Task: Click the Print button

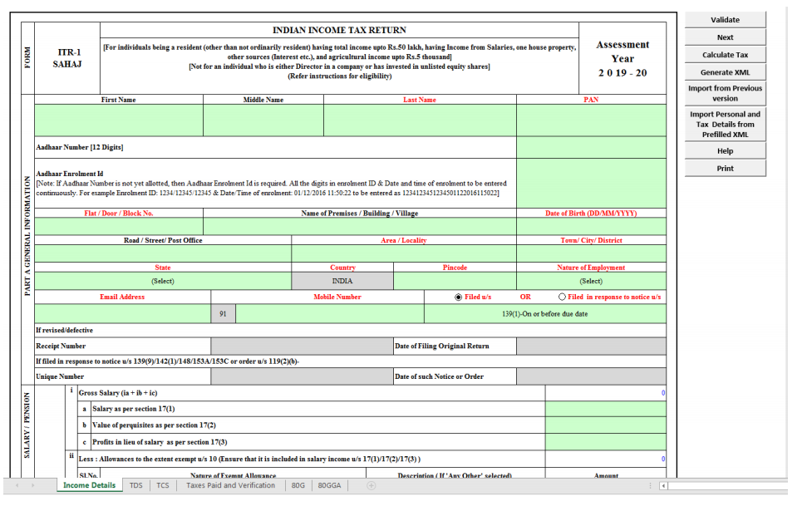Action: (725, 169)
